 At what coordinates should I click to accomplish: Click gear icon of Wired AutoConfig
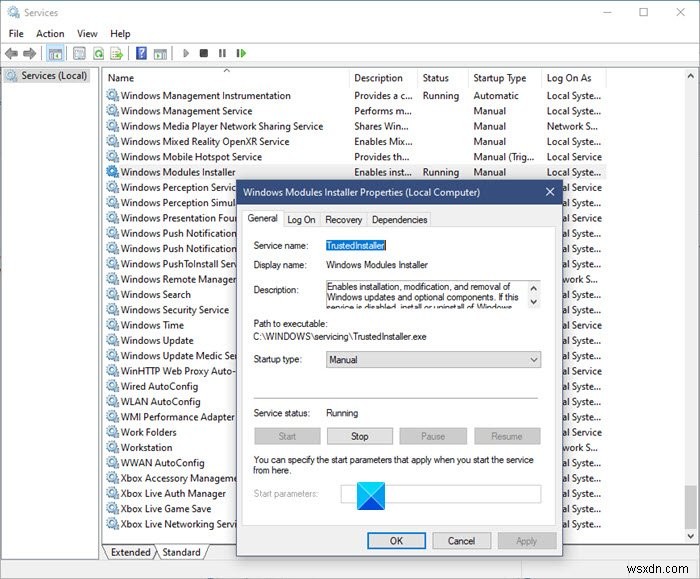[112, 386]
